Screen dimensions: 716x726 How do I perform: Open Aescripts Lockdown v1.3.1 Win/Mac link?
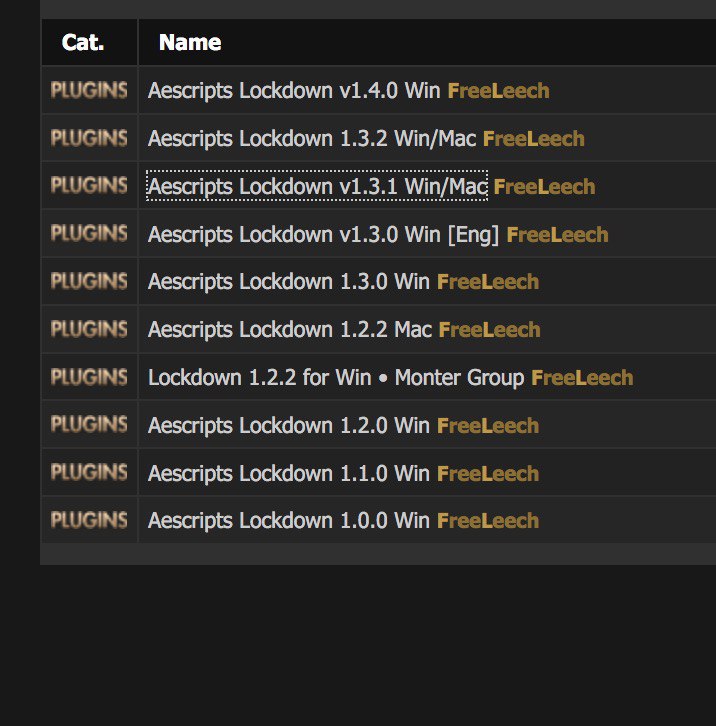pos(317,186)
